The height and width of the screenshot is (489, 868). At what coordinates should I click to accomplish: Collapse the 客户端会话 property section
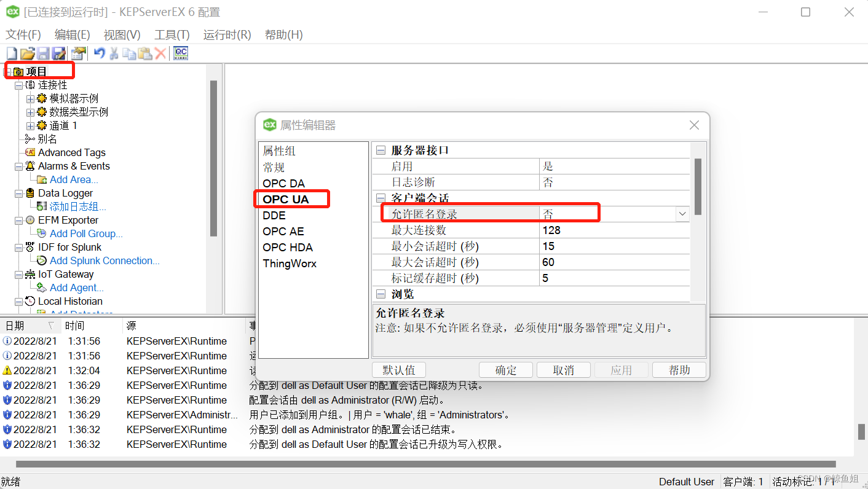[381, 198]
